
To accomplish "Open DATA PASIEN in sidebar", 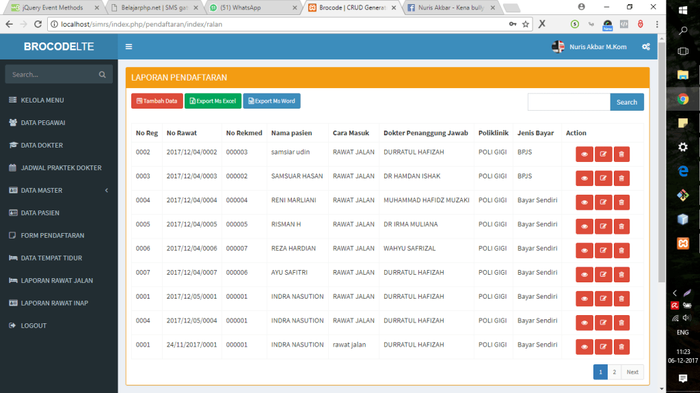I will click(59, 213).
